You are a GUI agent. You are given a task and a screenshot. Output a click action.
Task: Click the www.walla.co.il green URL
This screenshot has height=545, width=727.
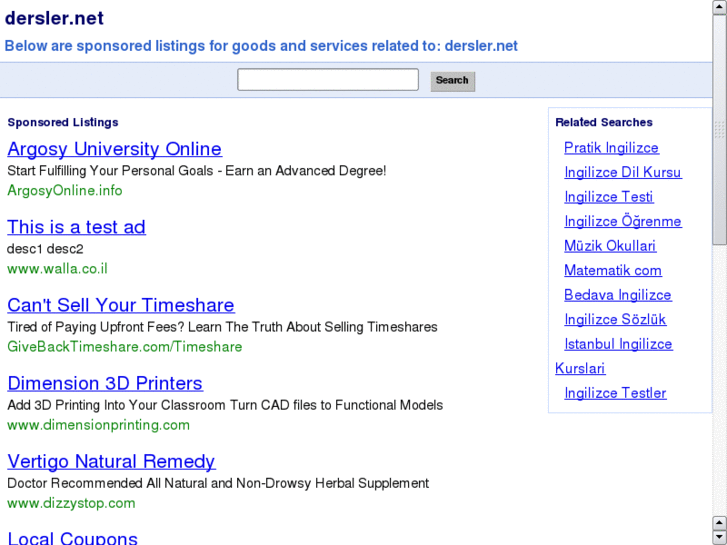point(57,269)
